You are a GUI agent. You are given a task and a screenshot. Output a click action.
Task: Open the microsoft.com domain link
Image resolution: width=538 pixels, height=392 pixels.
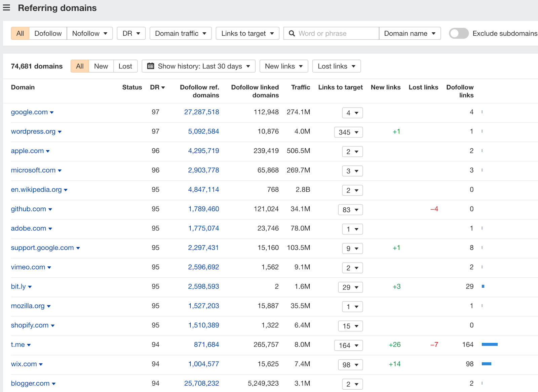click(33, 170)
